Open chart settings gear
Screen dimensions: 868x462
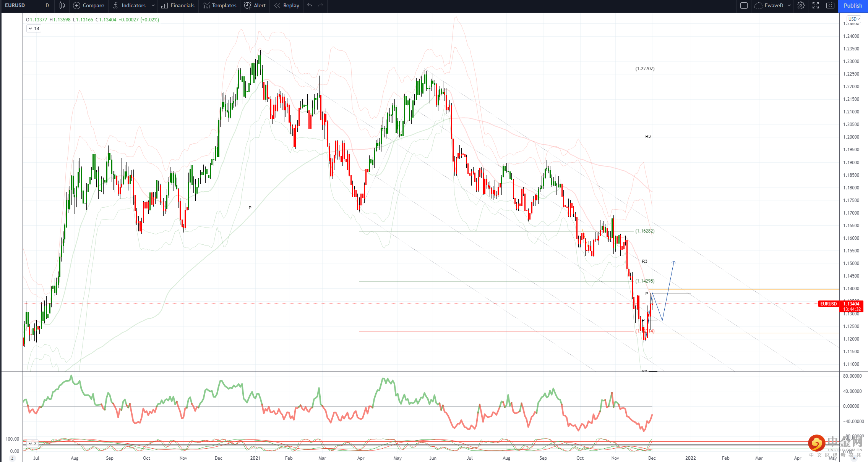[801, 5]
